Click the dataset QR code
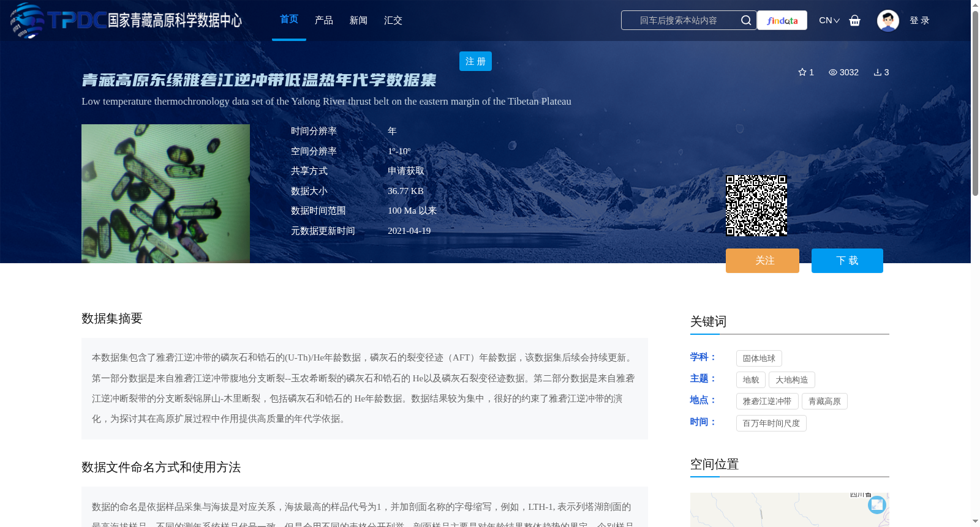980x527 pixels. (x=756, y=206)
